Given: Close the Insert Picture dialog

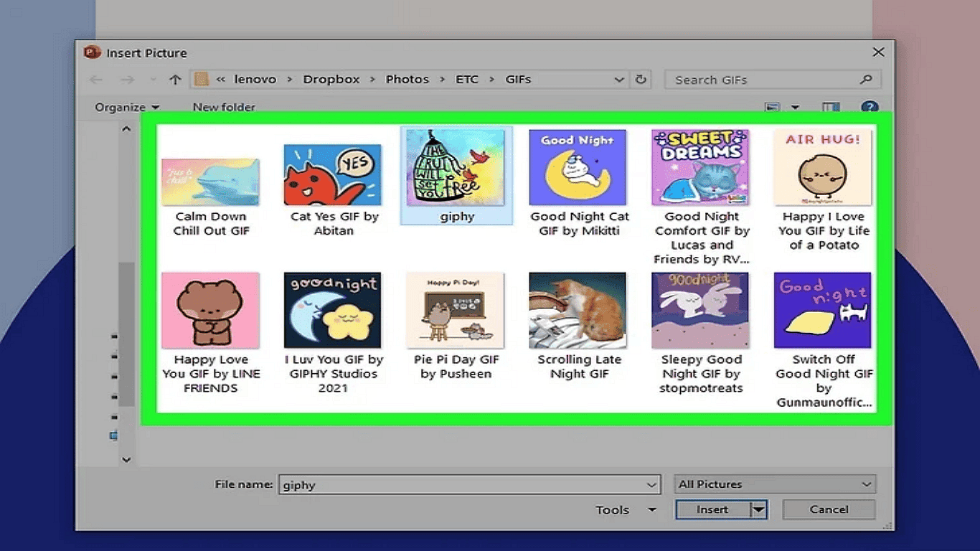Looking at the screenshot, I should 878,52.
